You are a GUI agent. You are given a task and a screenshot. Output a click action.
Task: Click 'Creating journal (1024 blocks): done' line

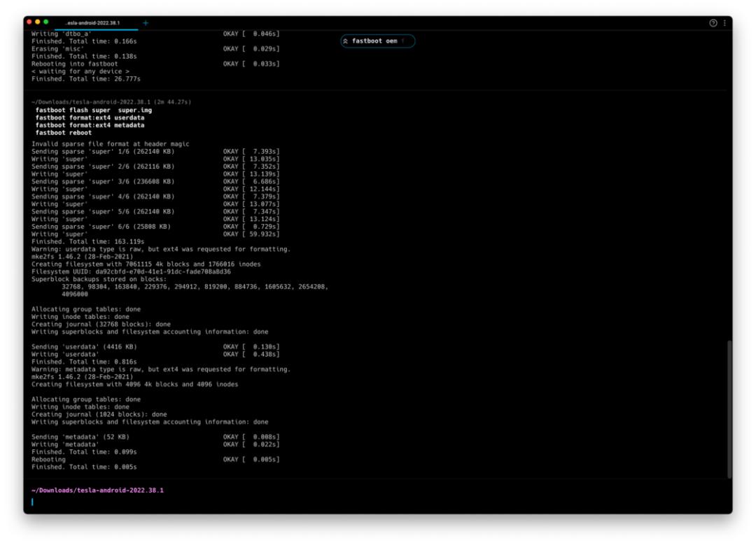[99, 414]
